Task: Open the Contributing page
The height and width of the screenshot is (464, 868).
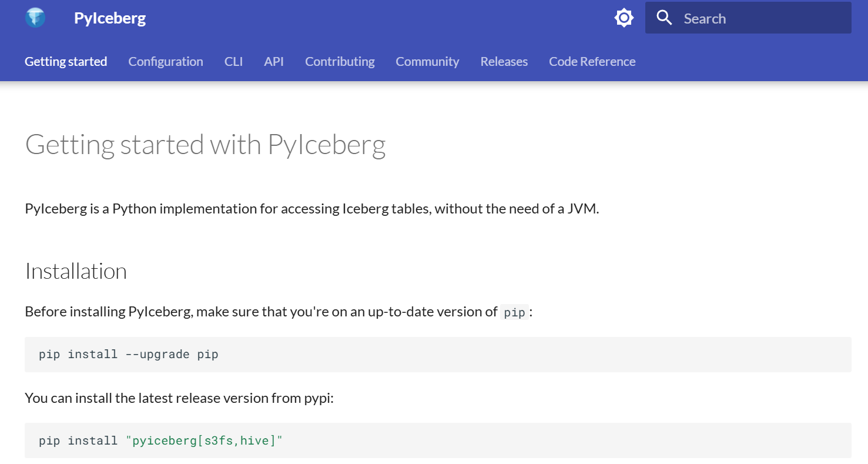Action: tap(340, 61)
